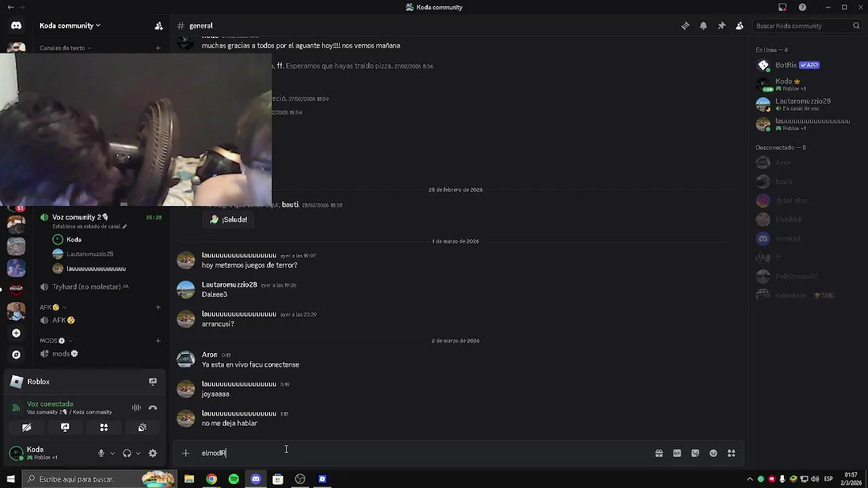Click the general channel title
This screenshot has height=488, width=868.
click(201, 26)
